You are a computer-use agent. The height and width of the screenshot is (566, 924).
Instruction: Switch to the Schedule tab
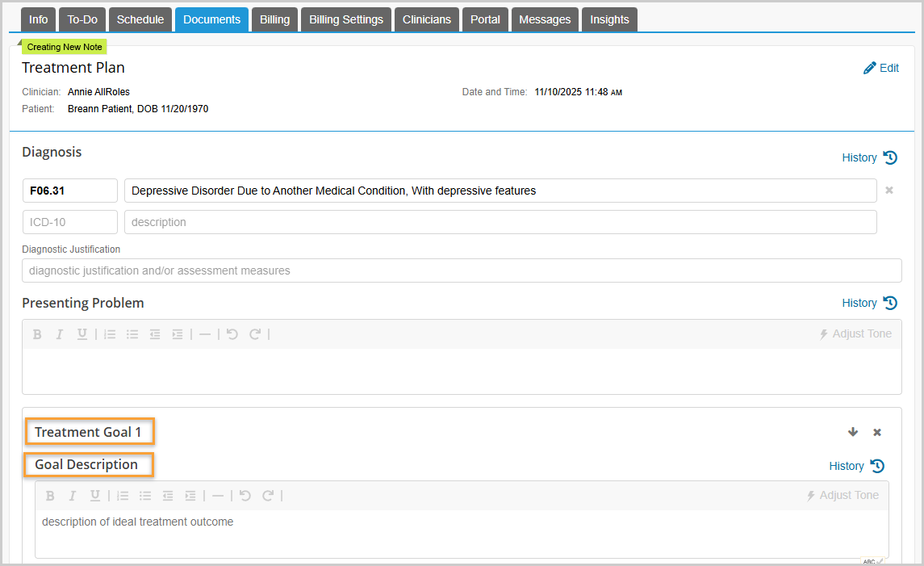click(140, 19)
